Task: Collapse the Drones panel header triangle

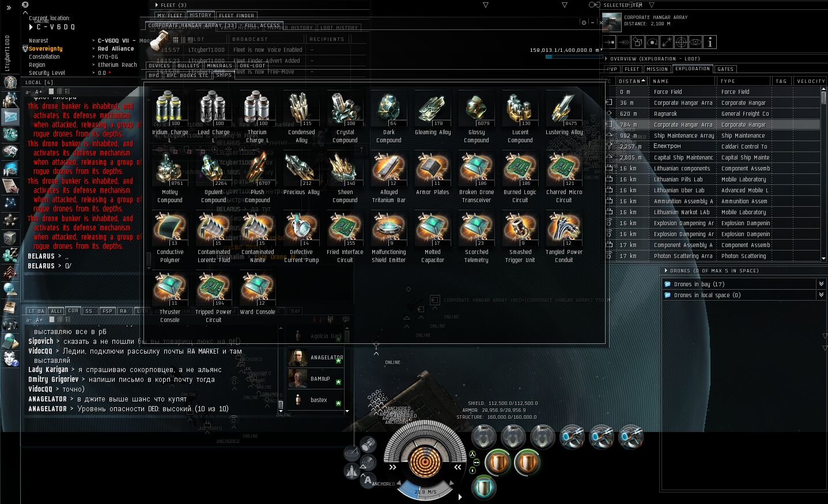Action: tap(666, 271)
